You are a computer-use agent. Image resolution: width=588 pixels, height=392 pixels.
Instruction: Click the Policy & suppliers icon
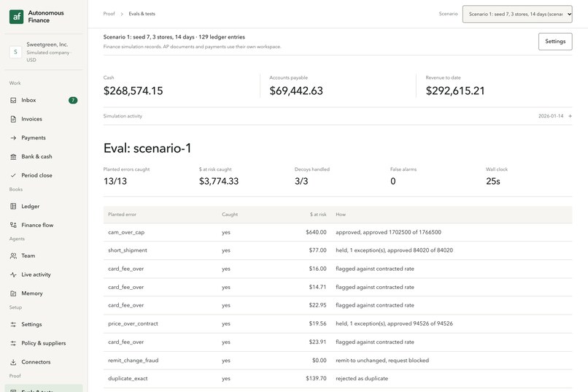tap(13, 343)
